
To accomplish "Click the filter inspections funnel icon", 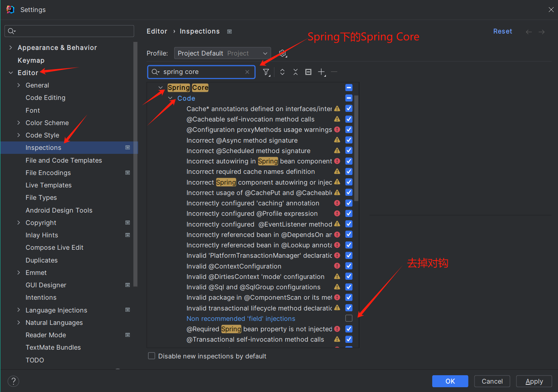I will [266, 72].
